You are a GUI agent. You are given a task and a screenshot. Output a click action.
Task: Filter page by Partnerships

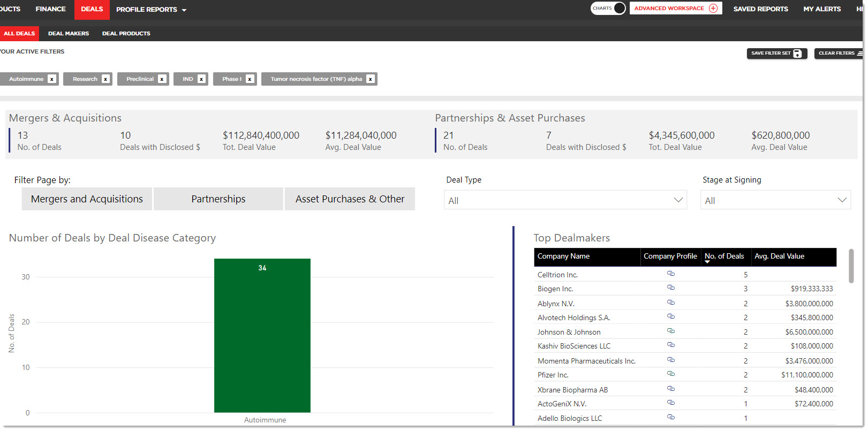[x=218, y=199]
